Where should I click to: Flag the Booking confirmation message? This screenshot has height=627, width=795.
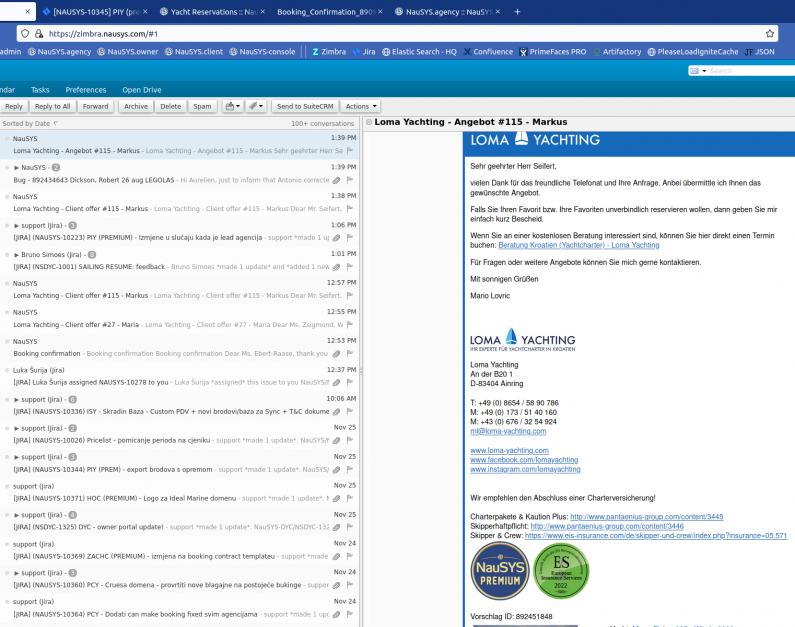[350, 353]
